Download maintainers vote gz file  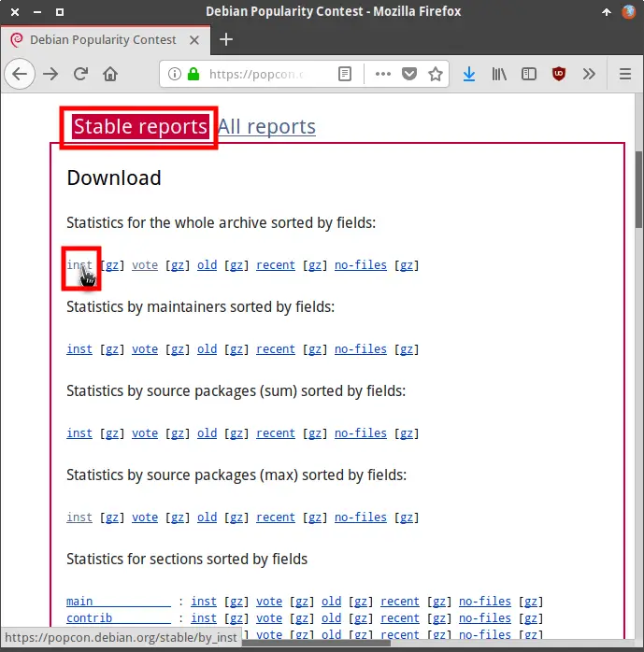[178, 349]
